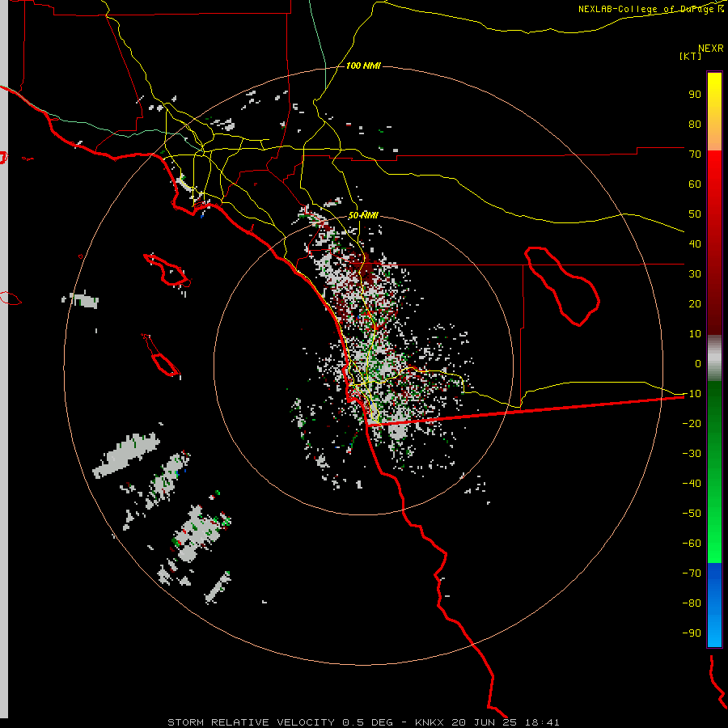This screenshot has width=728, height=728.
Task: Click the [KT] units label
Action: point(690,56)
